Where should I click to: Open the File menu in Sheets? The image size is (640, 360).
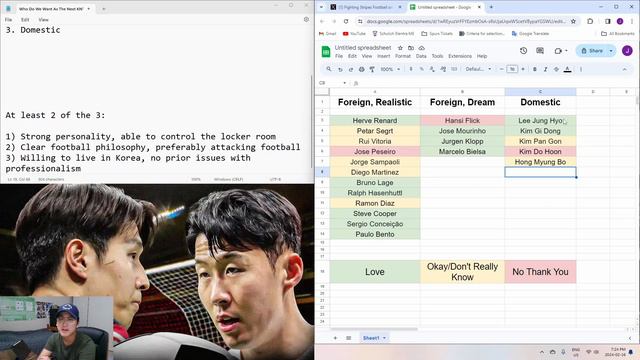(339, 56)
